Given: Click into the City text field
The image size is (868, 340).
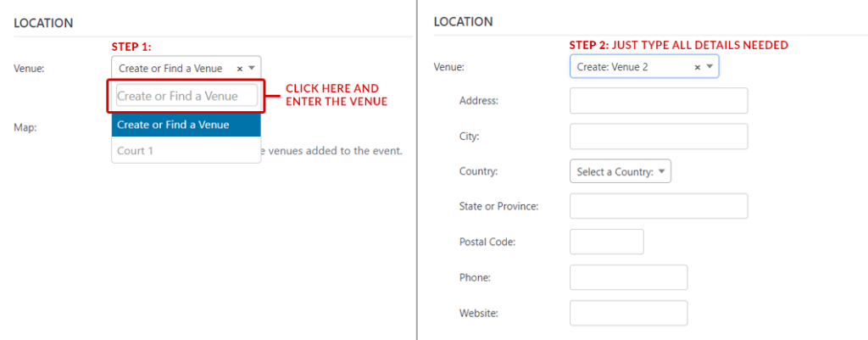Looking at the screenshot, I should 659,137.
